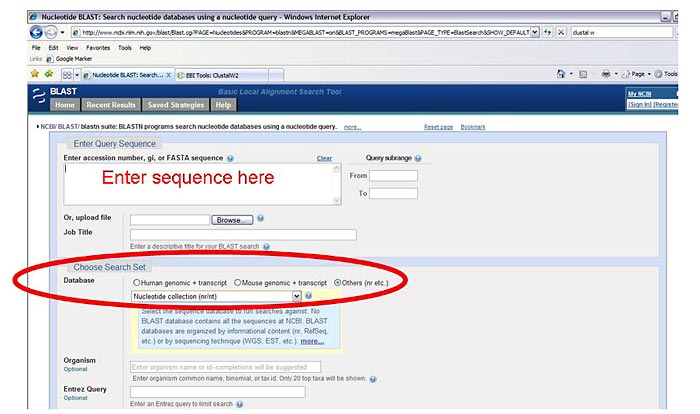The width and height of the screenshot is (700, 414).
Task: Click the Google Marker link in Links bar
Action: pos(69,59)
